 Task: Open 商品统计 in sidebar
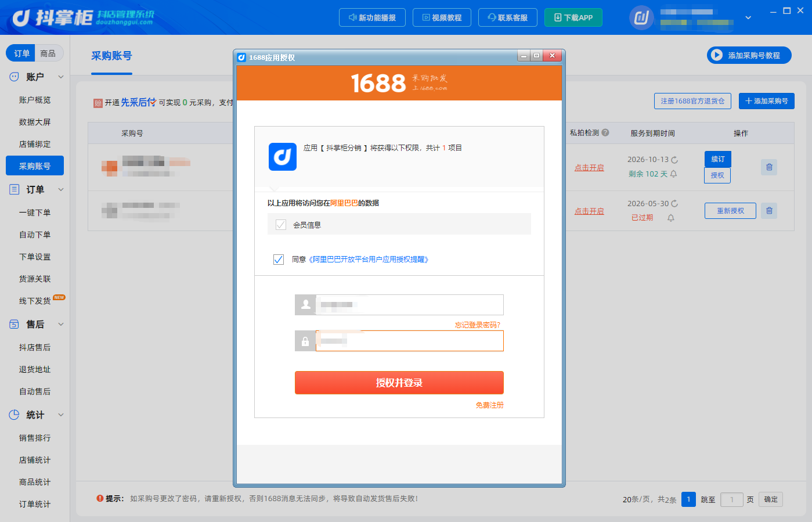coord(35,482)
